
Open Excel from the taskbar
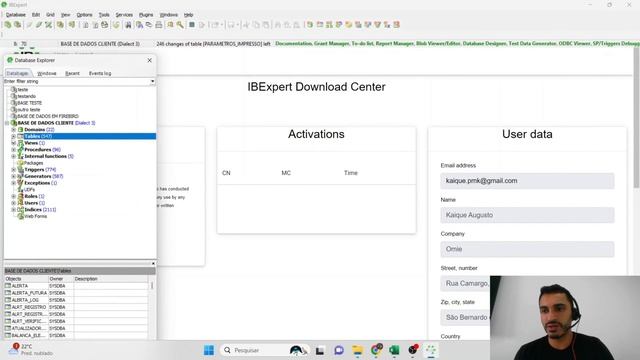point(394,350)
